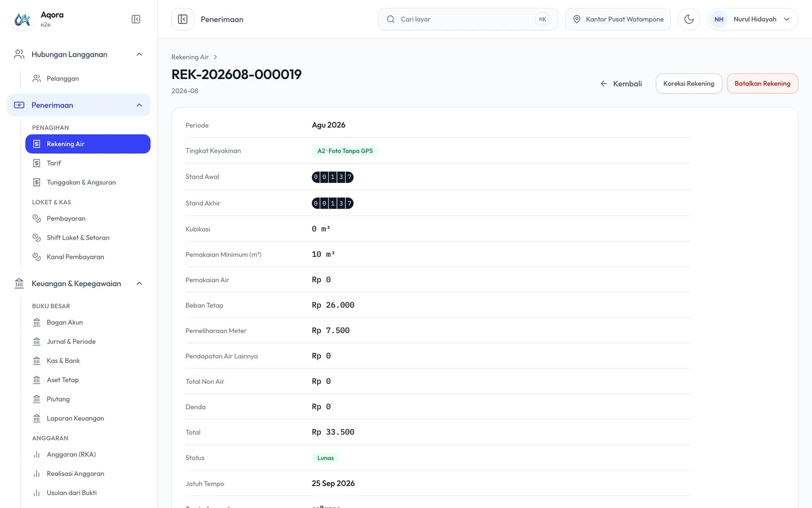Click the Koreksi Rekening button

pyautogui.click(x=689, y=84)
